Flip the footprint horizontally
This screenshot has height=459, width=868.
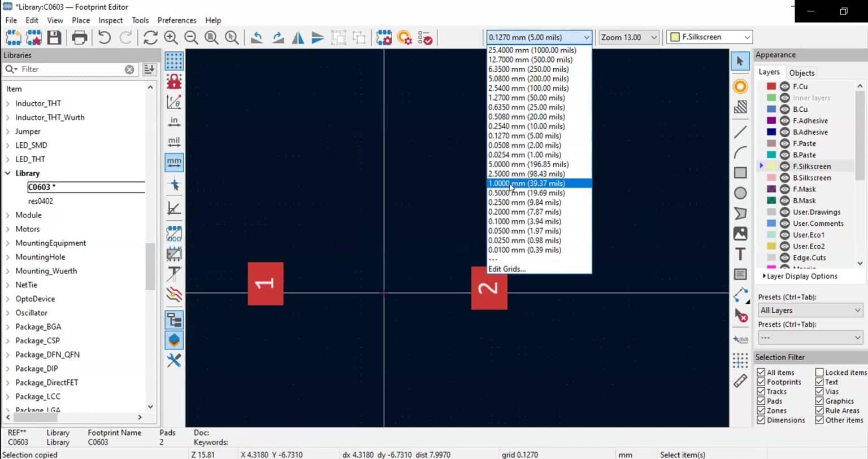[298, 37]
